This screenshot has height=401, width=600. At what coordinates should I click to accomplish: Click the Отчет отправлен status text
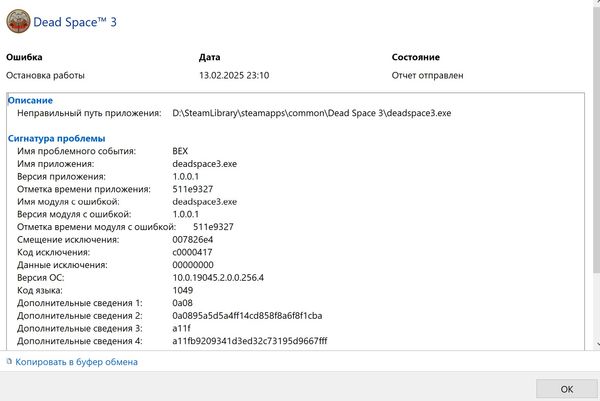pos(427,75)
